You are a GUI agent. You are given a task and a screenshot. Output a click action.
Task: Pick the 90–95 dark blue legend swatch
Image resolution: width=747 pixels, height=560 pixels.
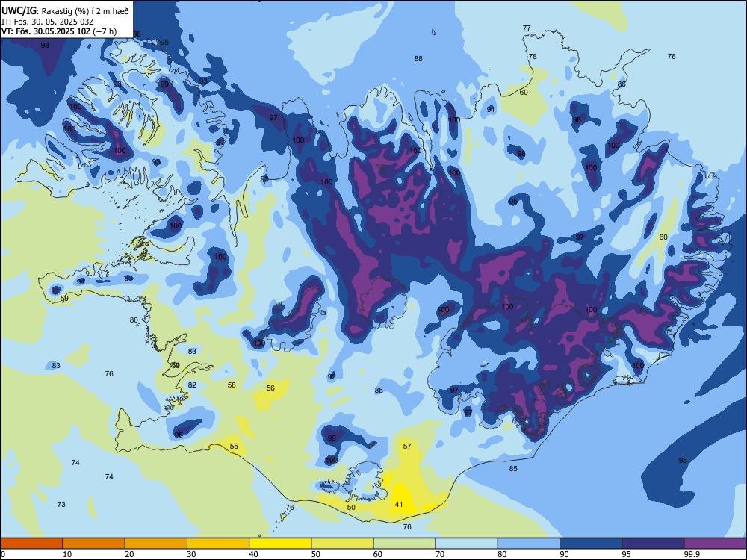(591, 544)
